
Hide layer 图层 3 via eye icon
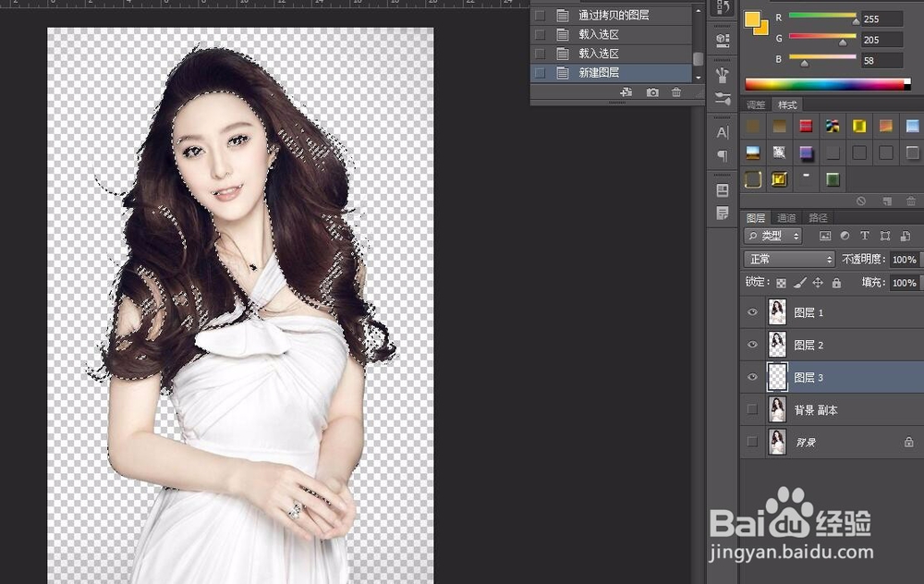click(x=752, y=377)
